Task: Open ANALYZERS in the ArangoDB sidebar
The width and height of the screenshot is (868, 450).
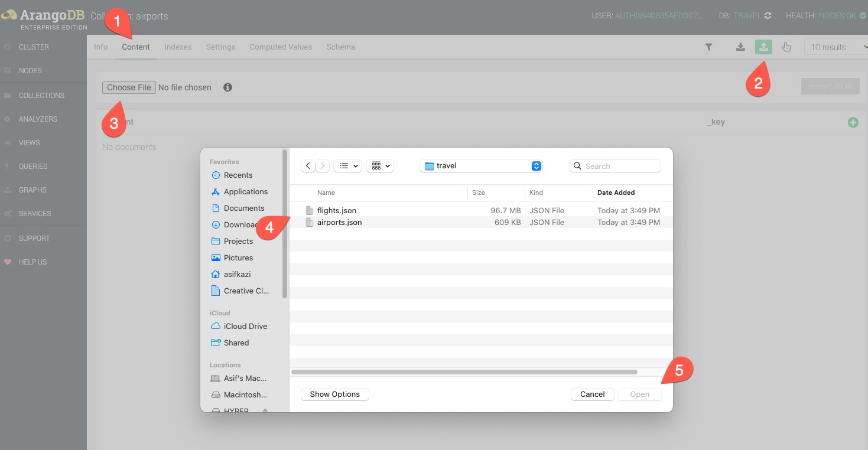Action: coord(38,119)
